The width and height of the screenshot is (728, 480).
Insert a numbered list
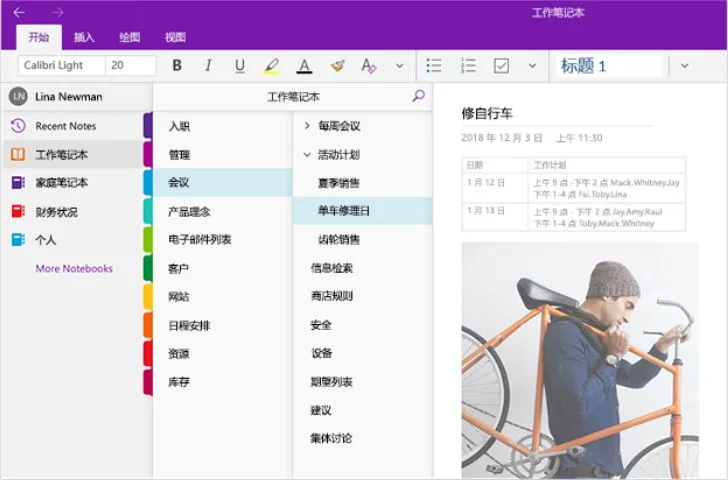tap(468, 66)
